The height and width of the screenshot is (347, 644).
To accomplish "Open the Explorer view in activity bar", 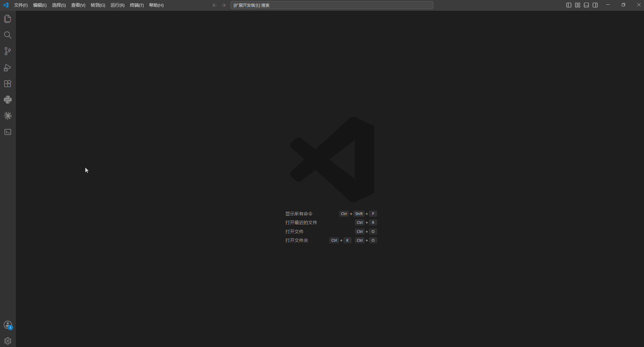I will point(8,19).
